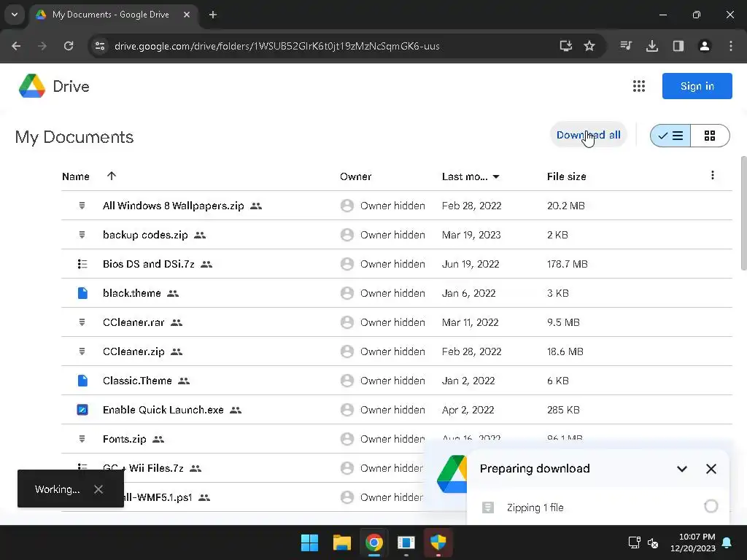Click the Google Drive logo

point(32,86)
